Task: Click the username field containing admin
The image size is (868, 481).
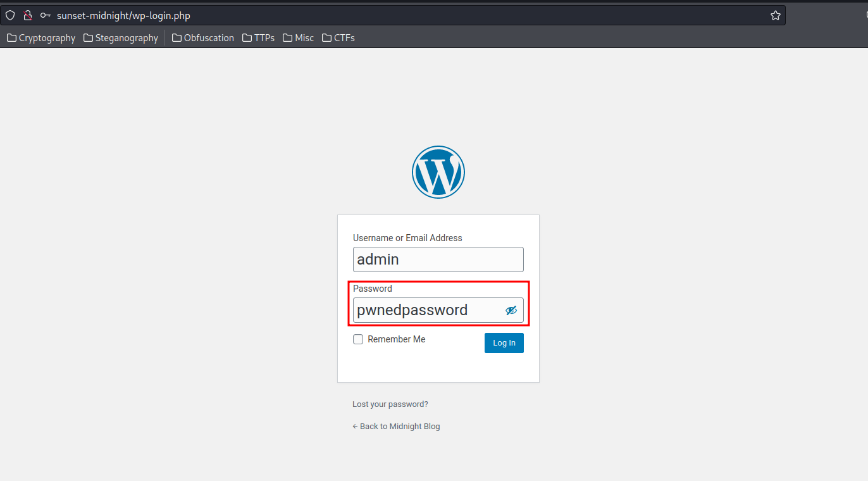Action: pos(438,259)
